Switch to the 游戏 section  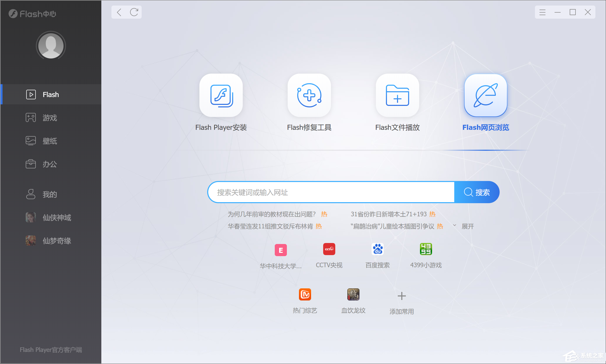tap(50, 118)
